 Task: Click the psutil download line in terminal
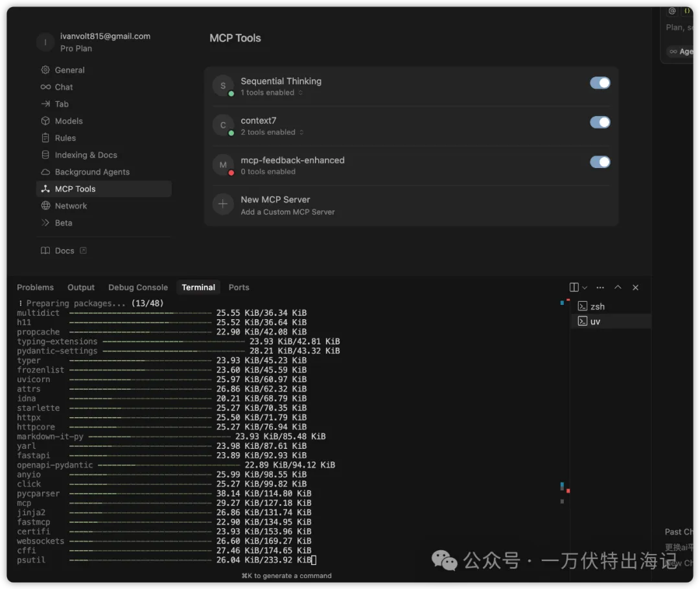[x=164, y=560]
